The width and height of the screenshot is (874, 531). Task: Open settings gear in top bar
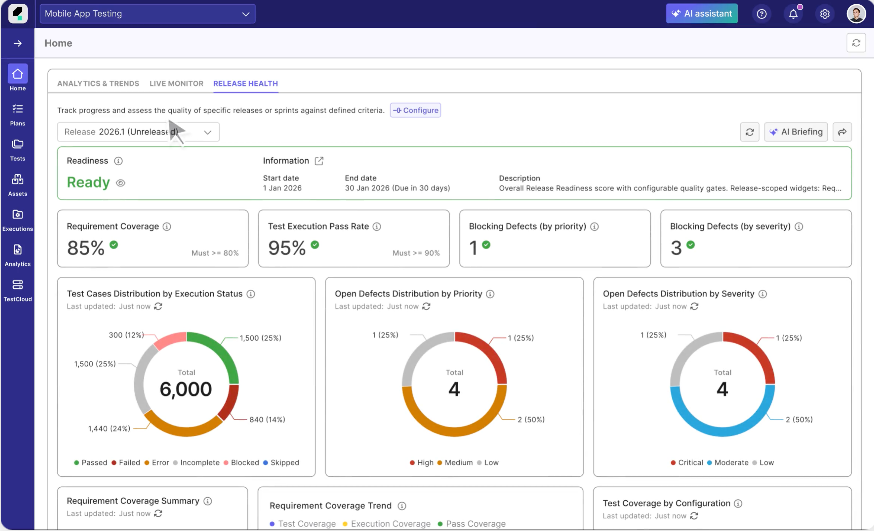[x=824, y=14]
